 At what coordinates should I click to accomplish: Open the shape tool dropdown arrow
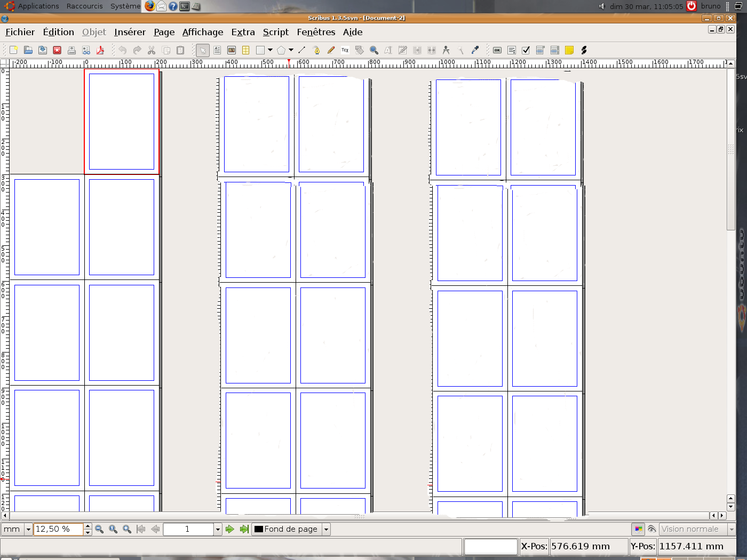point(271,50)
